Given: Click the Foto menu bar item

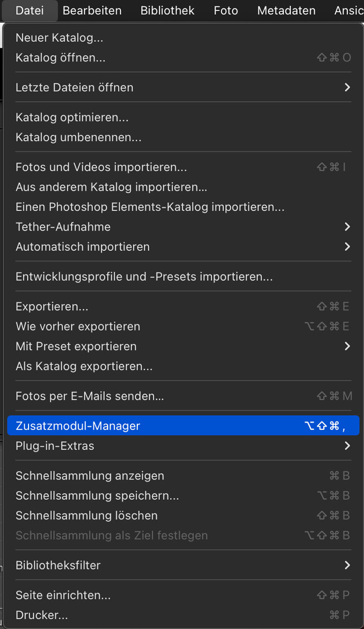Looking at the screenshot, I should (x=226, y=10).
